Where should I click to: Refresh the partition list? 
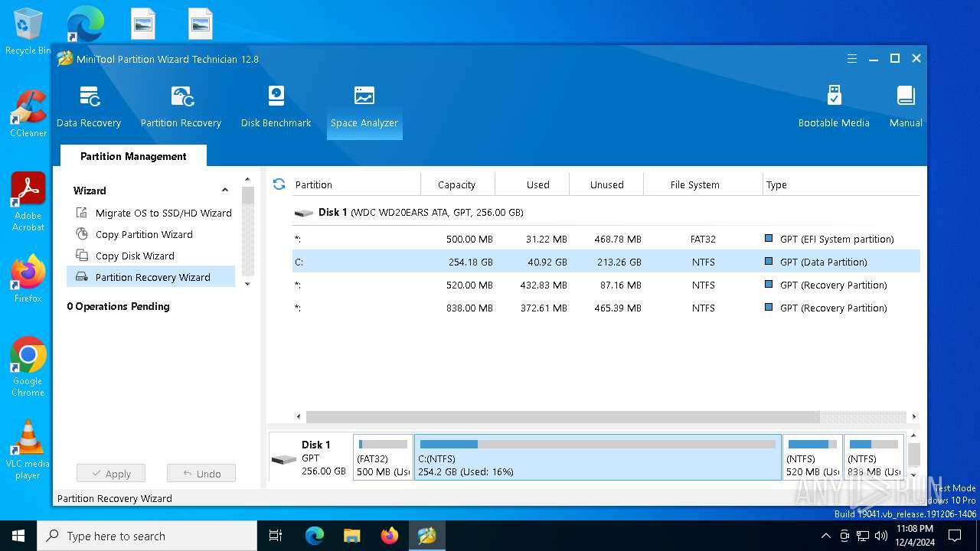click(279, 184)
